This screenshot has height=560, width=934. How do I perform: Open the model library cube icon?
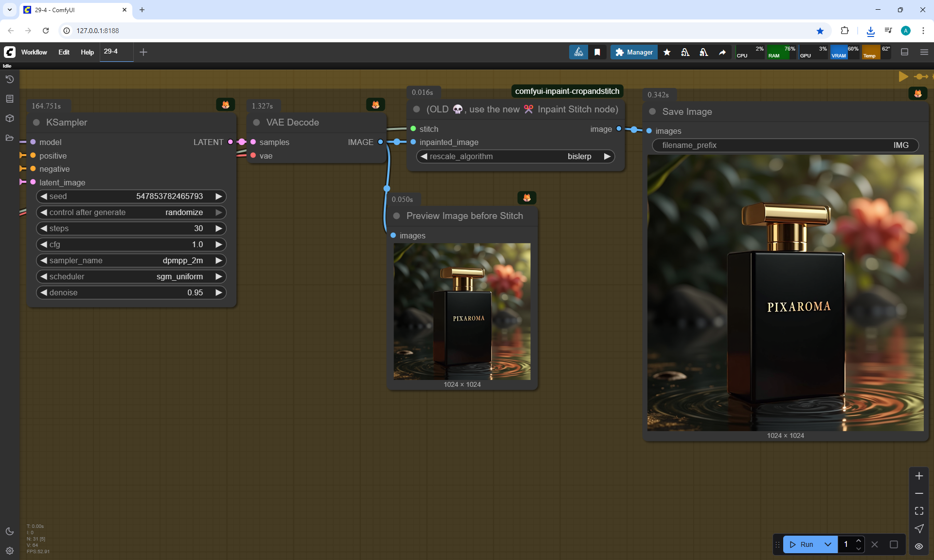[10, 118]
